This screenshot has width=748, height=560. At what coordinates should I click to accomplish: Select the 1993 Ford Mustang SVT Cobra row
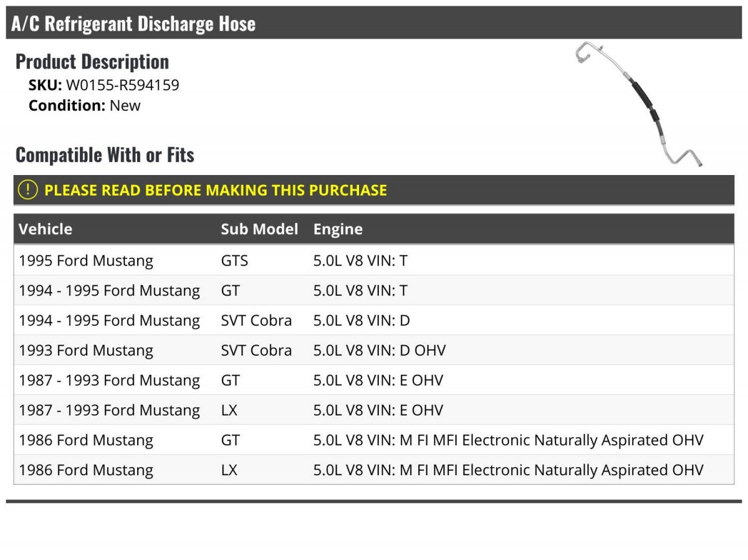click(x=374, y=350)
